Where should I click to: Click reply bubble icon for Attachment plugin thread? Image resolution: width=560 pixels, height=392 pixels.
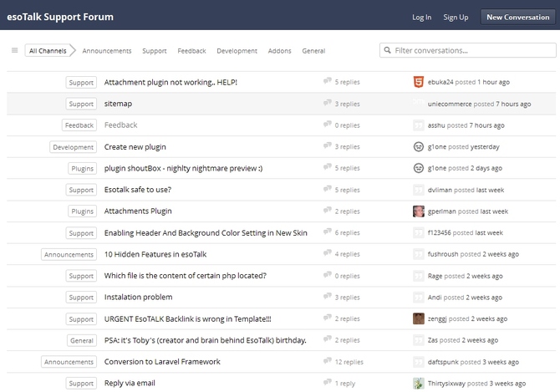[x=327, y=81]
